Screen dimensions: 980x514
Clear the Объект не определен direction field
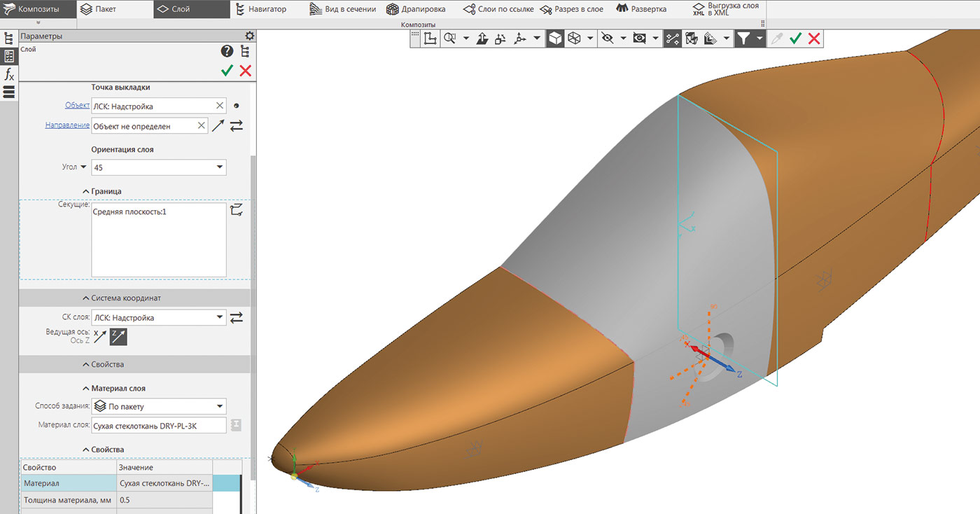point(202,125)
